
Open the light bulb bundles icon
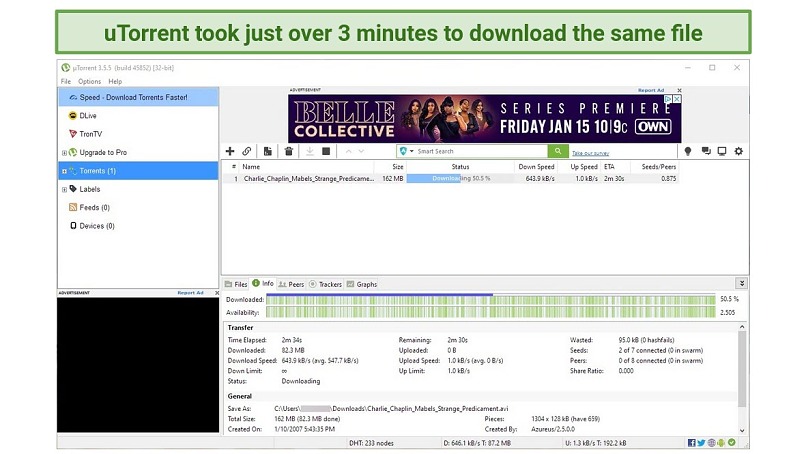pos(688,151)
